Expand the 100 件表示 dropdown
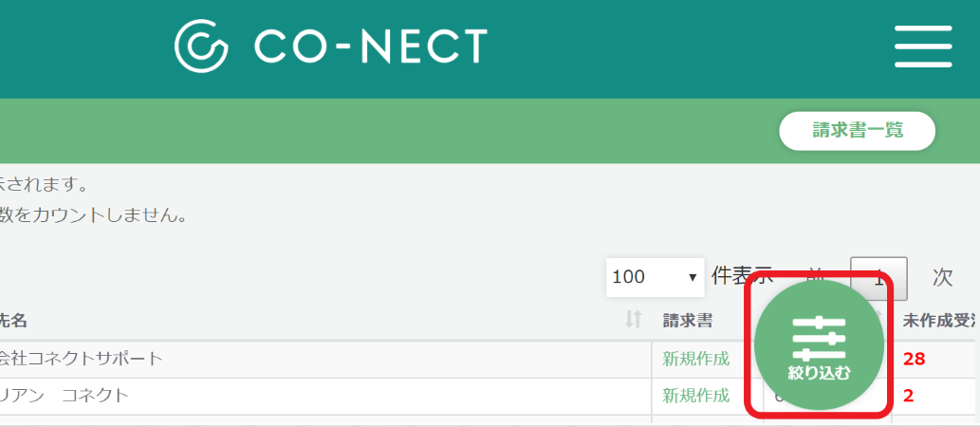980x427 pixels. click(655, 277)
